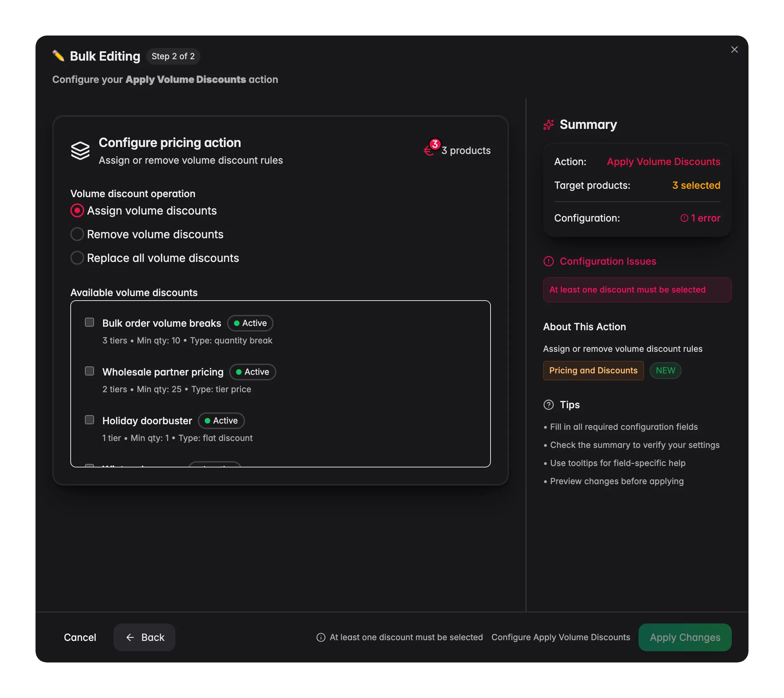The image size is (784, 698).
Task: Click Active badge for Holiday doorbuster
Action: coord(221,420)
